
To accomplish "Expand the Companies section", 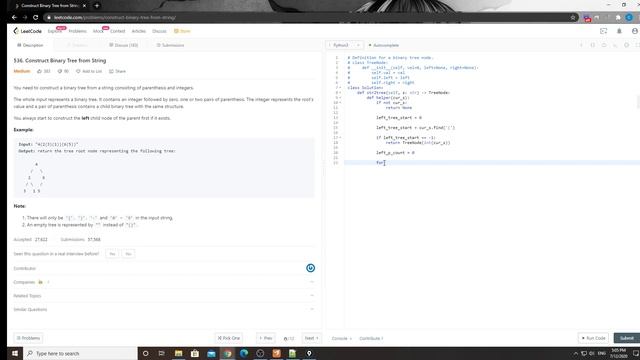I will tap(164, 282).
